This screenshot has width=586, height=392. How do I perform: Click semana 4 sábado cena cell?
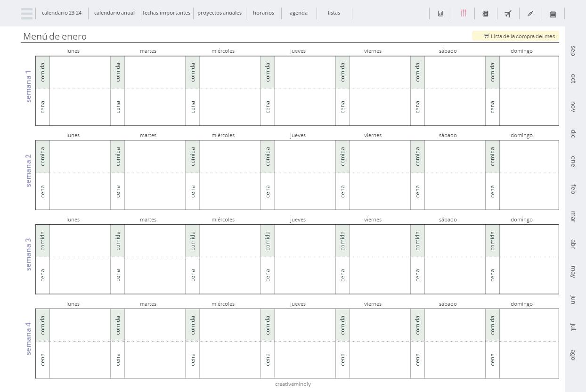pyautogui.click(x=455, y=360)
